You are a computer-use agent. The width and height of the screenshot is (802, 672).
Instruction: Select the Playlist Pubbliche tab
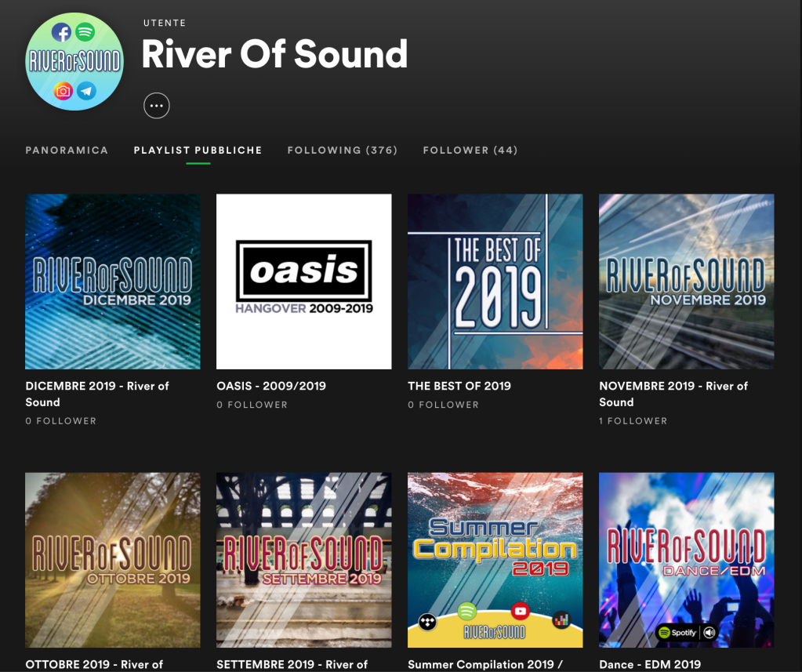(x=198, y=150)
